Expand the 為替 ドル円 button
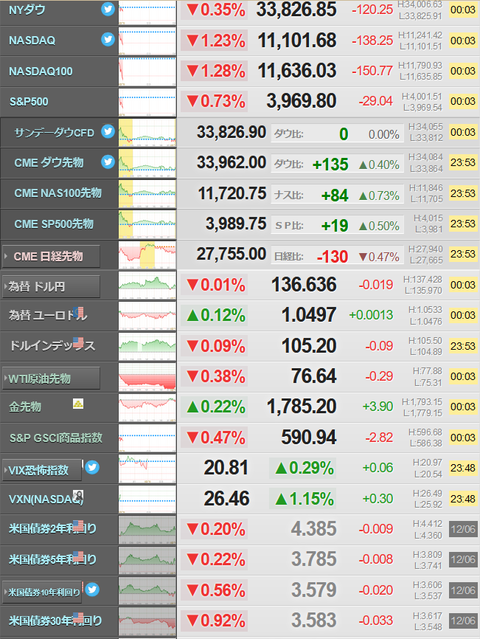 [51, 286]
